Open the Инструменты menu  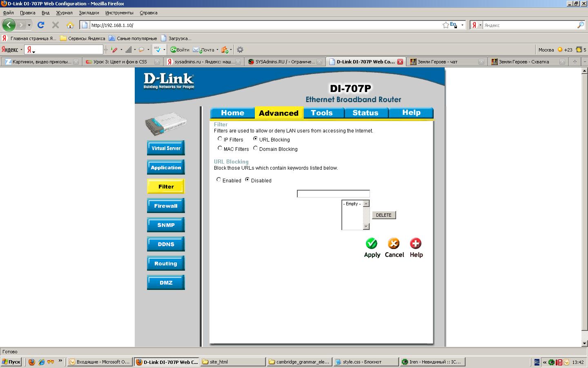click(119, 13)
